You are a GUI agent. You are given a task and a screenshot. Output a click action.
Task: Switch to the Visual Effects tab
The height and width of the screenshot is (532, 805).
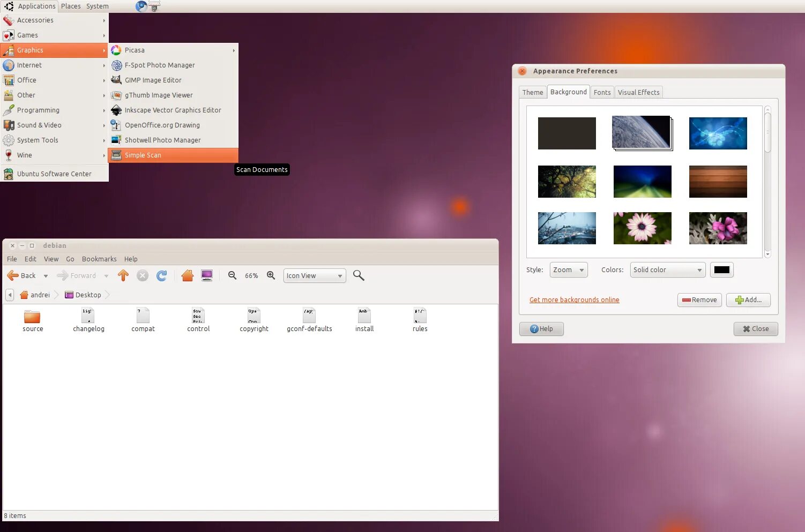[x=638, y=92]
